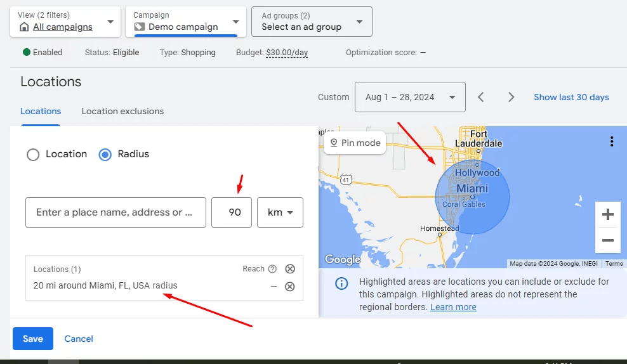
Task: Click the '20 mi around Miami, FL, USA radius' text
Action: pyautogui.click(x=105, y=285)
